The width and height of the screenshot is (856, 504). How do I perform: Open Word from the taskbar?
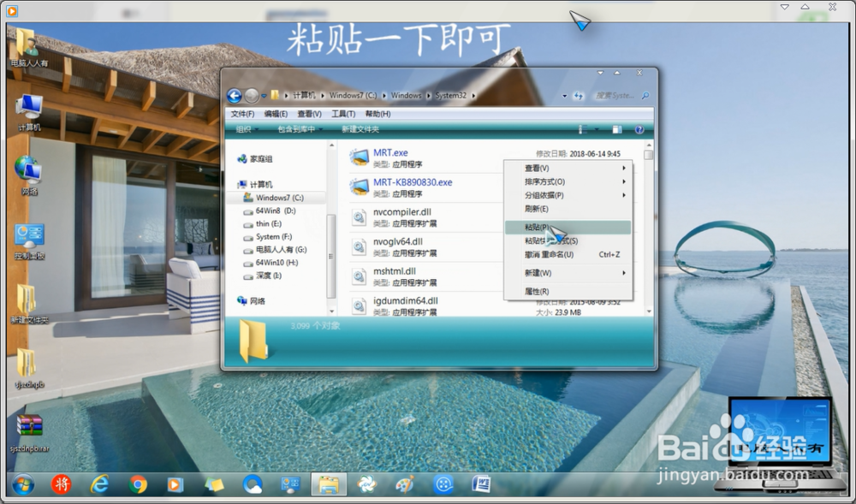pyautogui.click(x=481, y=484)
